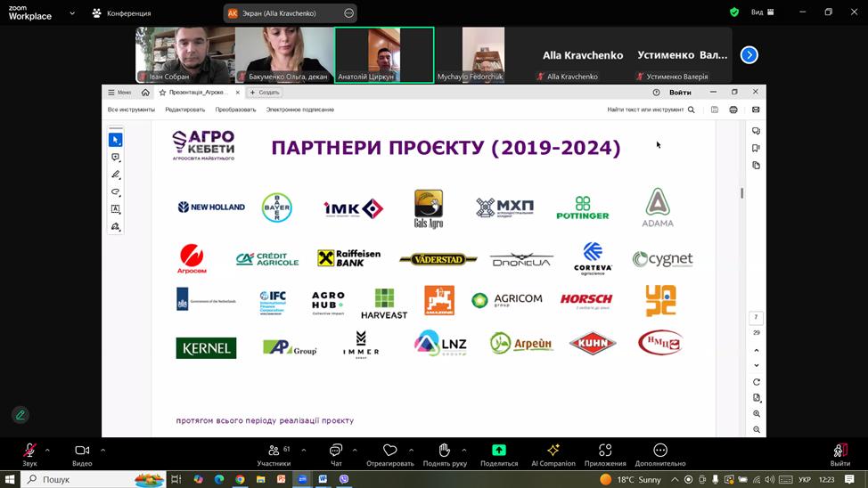Open the Отреагировать reactions heart
This screenshot has height=488, width=868.
click(390, 455)
